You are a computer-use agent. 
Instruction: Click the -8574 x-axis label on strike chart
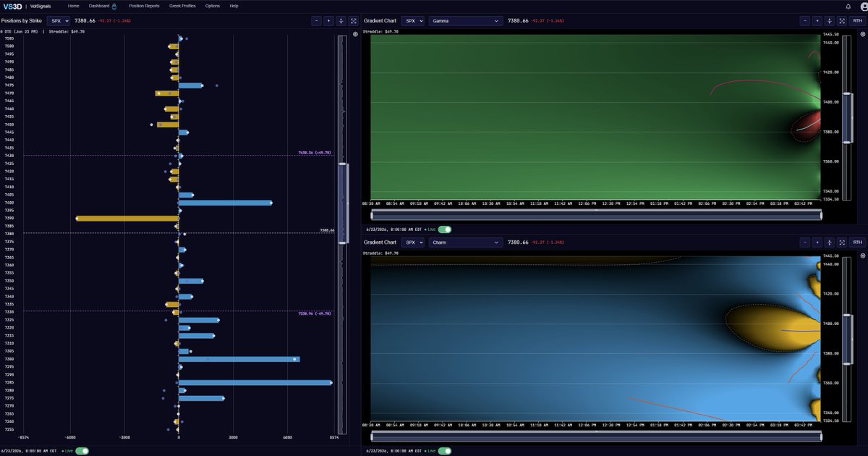[x=24, y=437]
